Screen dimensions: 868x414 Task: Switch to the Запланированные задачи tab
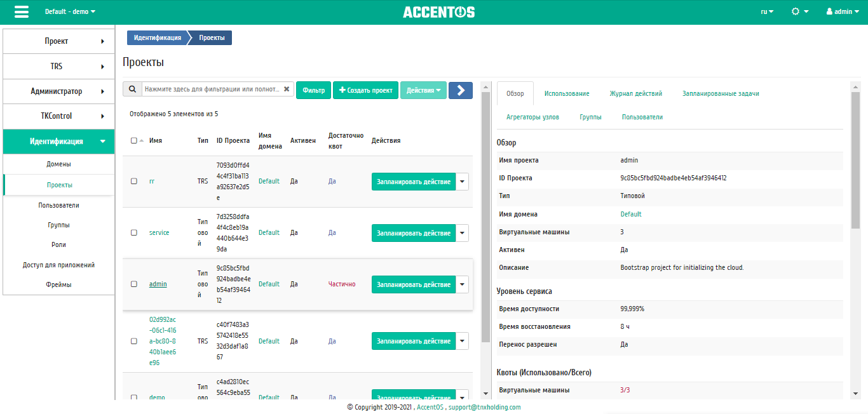721,93
